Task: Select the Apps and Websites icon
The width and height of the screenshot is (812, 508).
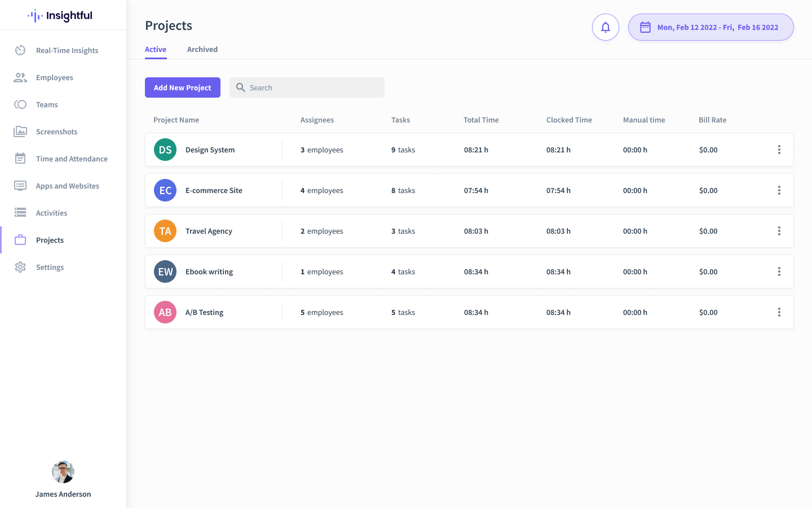Action: (20, 186)
